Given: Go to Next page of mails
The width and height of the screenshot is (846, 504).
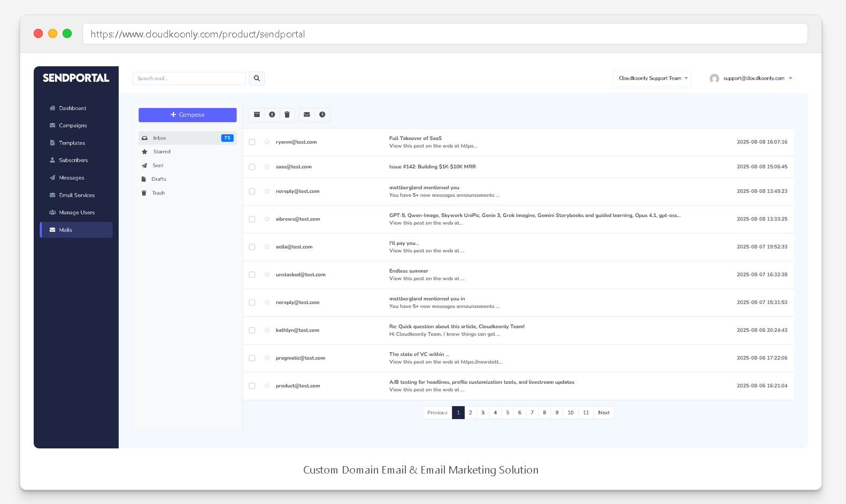Looking at the screenshot, I should coord(604,413).
